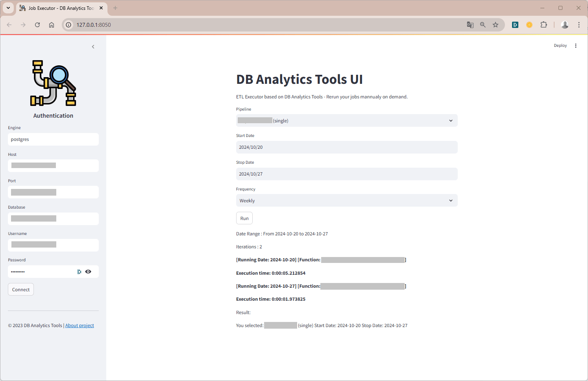Viewport: 588px width, 381px height.
Task: Click the password manager icon in Password field
Action: click(80, 272)
